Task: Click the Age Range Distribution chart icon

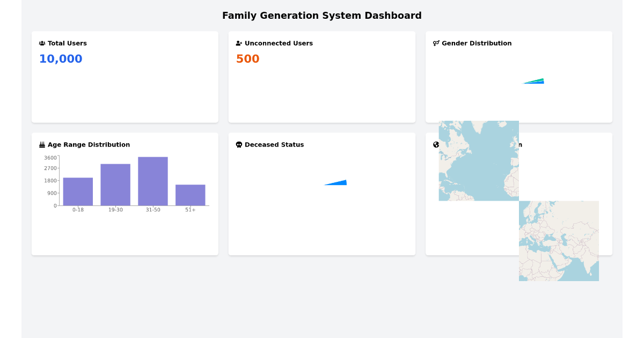Action: coord(41,144)
